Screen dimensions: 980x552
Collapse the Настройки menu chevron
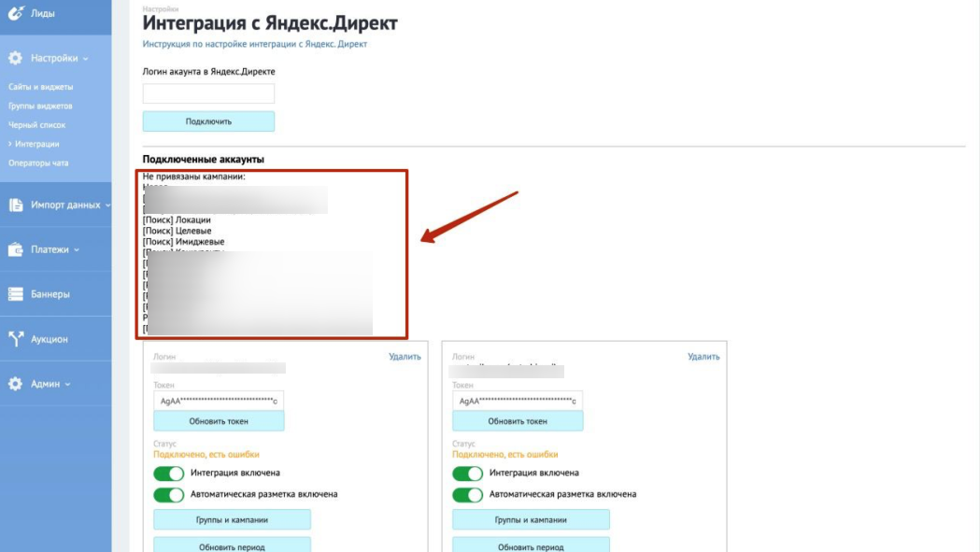pos(86,59)
